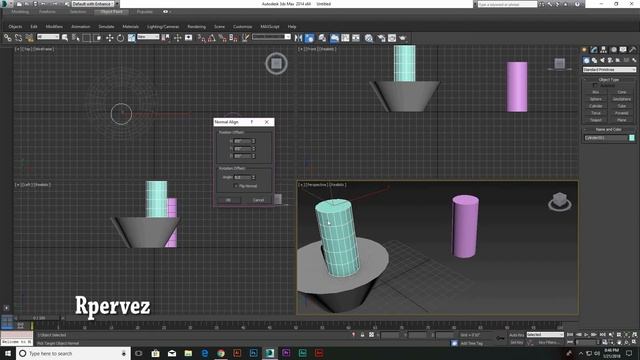Click the Align tool icon

click(309, 38)
